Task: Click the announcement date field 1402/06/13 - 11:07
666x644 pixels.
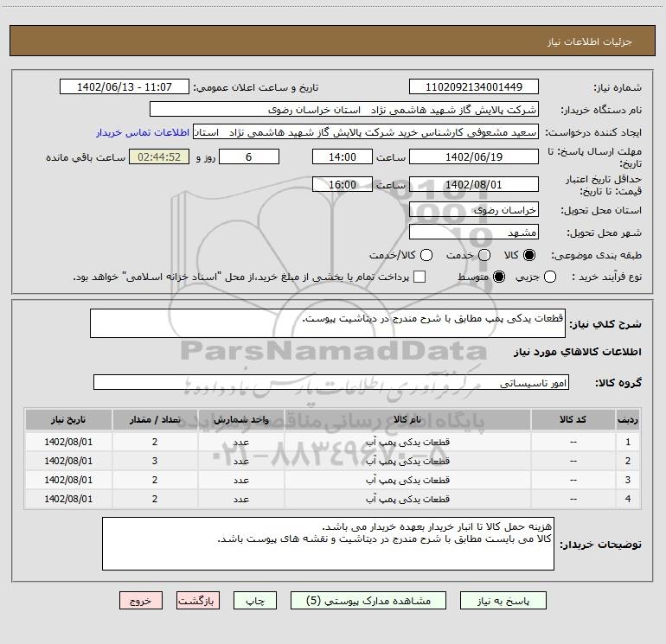Action: pos(125,86)
